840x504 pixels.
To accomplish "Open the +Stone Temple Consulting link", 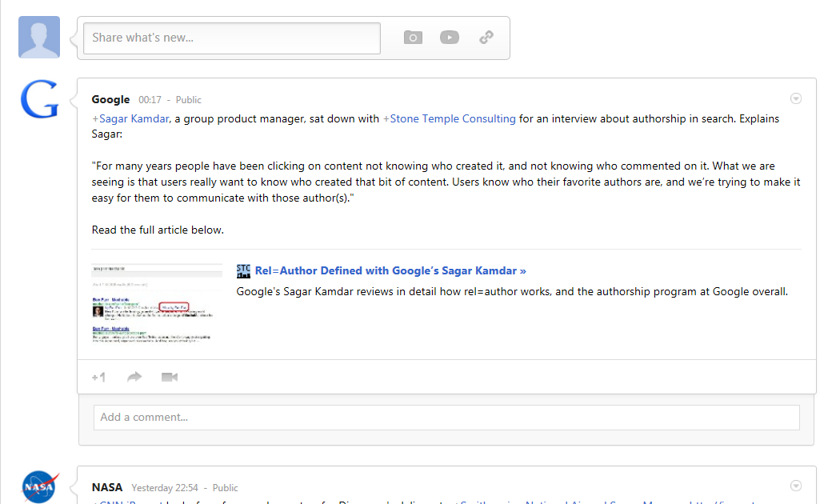I will pos(449,119).
